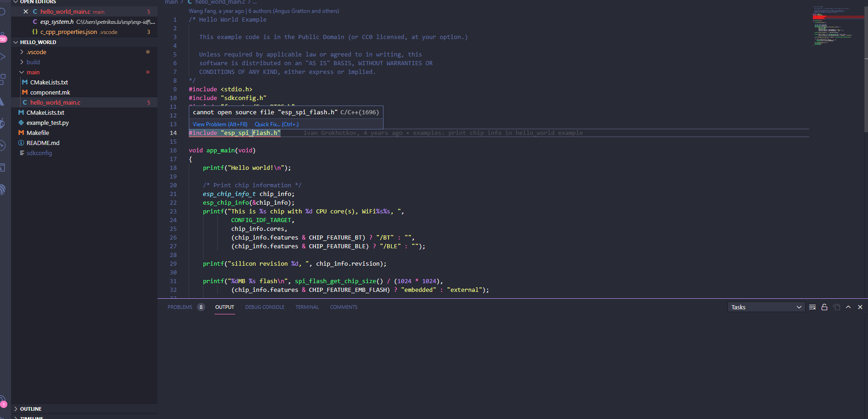Open sdkconfig file

(x=85, y=153)
